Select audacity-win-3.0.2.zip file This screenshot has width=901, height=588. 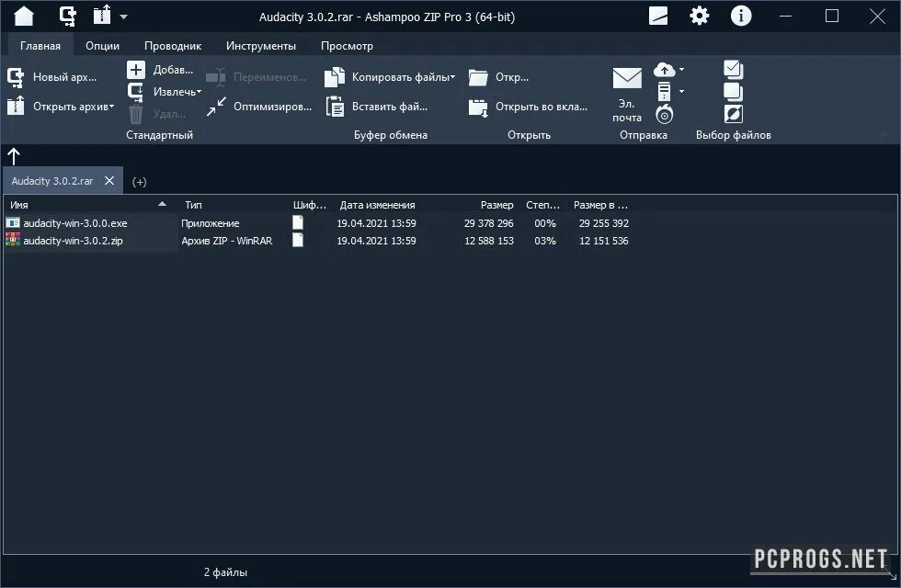point(73,241)
